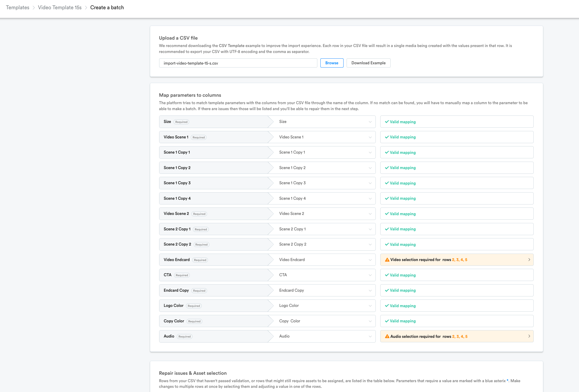The height and width of the screenshot is (392, 579).
Task: Click the CTA Valid mapping checkmark icon
Action: point(386,275)
